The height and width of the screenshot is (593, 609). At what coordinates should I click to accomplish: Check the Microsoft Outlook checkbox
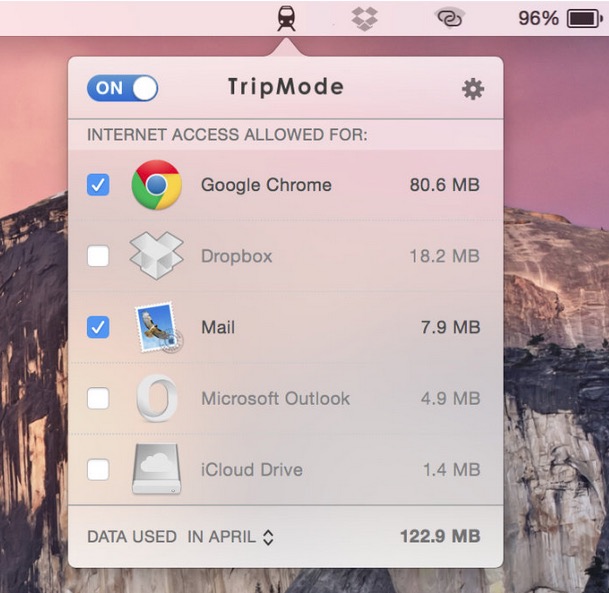pyautogui.click(x=98, y=398)
